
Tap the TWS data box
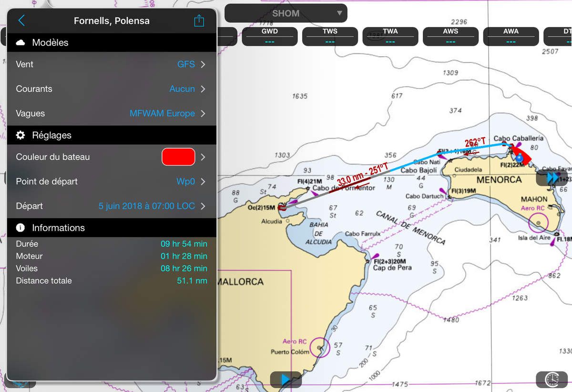330,36
